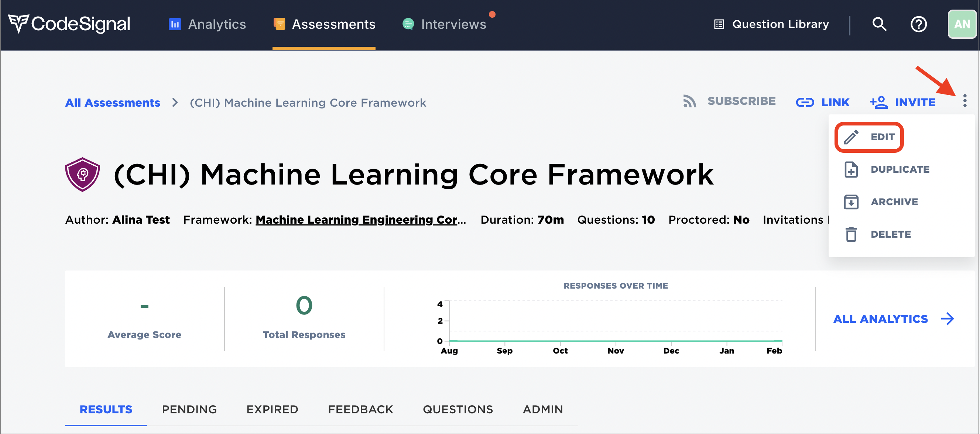The width and height of the screenshot is (980, 434).
Task: Click the CodeSignal logo
Action: (69, 24)
